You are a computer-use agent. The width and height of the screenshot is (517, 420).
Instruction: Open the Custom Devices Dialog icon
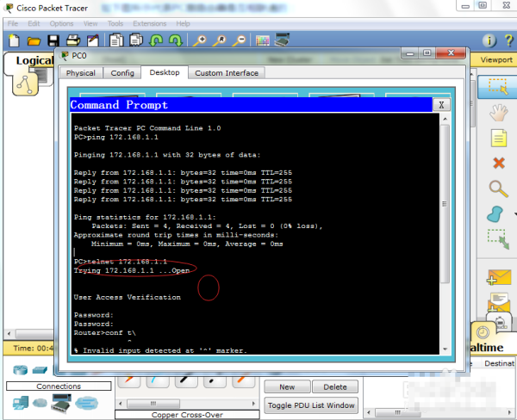pos(283,40)
